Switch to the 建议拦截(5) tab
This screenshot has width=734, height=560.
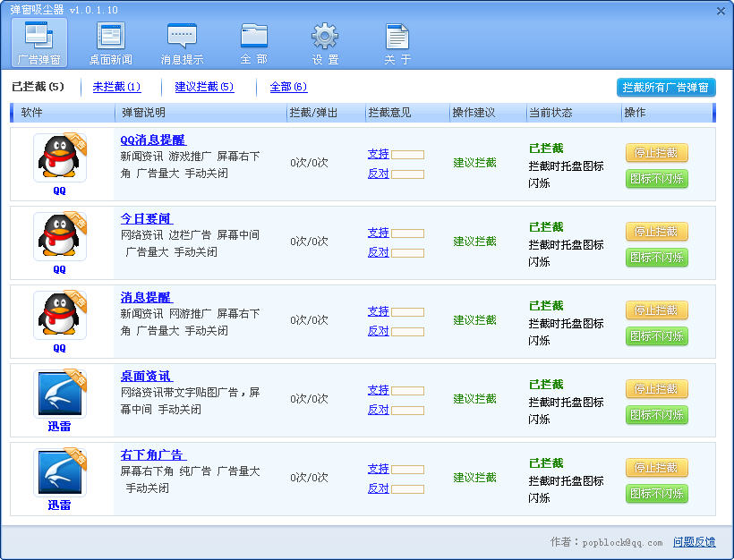204,87
